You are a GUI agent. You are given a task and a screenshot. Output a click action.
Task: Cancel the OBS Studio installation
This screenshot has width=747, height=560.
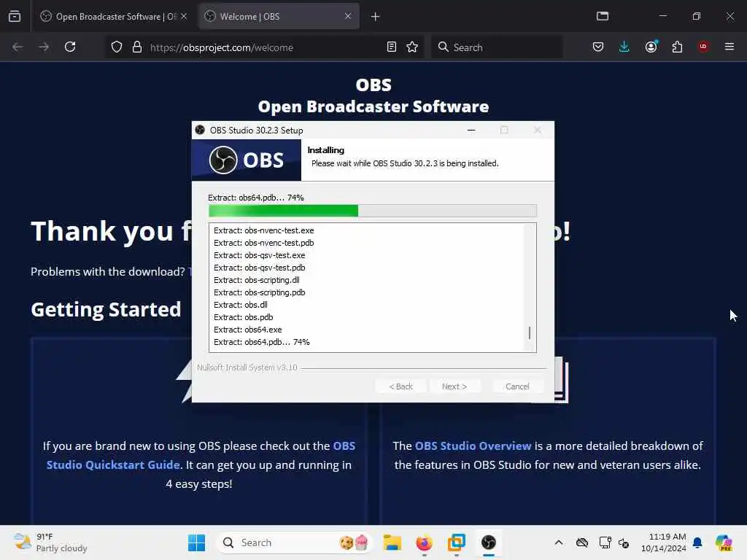pyautogui.click(x=517, y=386)
